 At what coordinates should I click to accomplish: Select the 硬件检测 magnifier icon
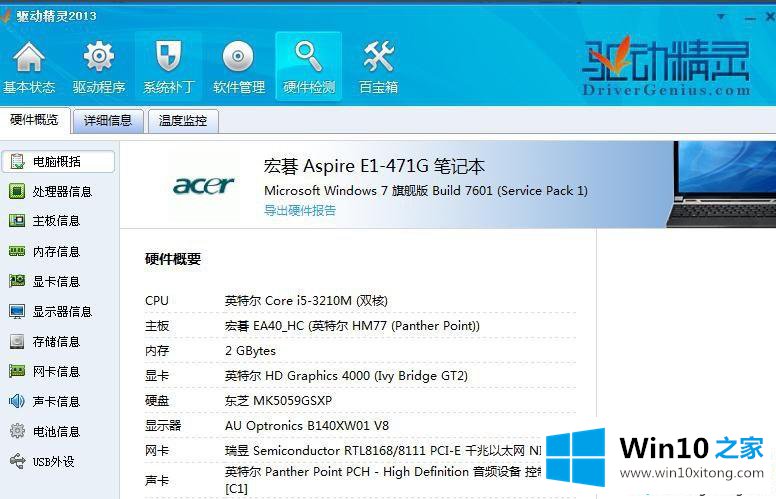tap(308, 56)
